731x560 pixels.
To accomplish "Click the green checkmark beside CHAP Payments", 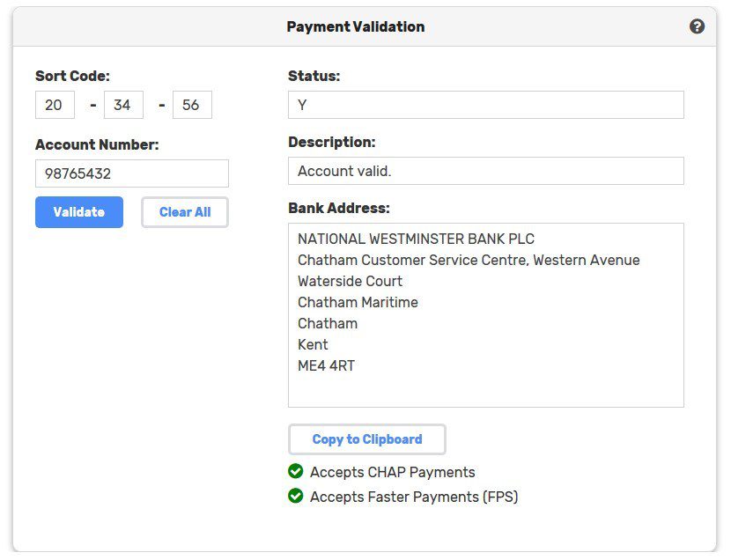I will pos(296,472).
